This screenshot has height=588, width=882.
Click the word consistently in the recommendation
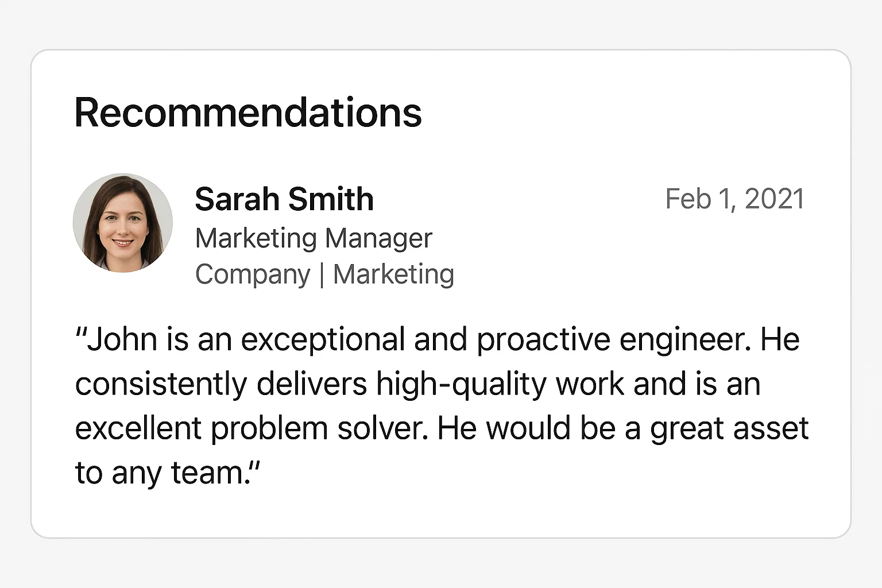point(161,384)
